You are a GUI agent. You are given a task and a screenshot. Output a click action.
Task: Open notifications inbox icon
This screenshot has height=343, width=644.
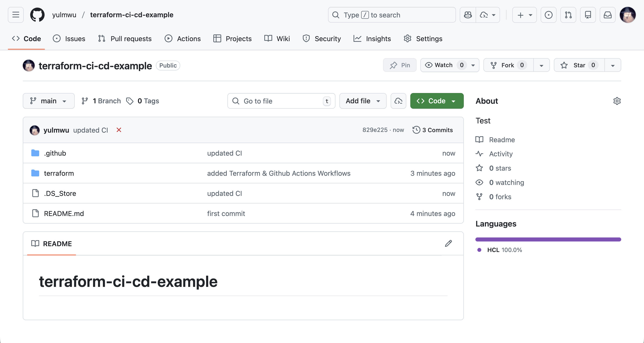(x=608, y=15)
